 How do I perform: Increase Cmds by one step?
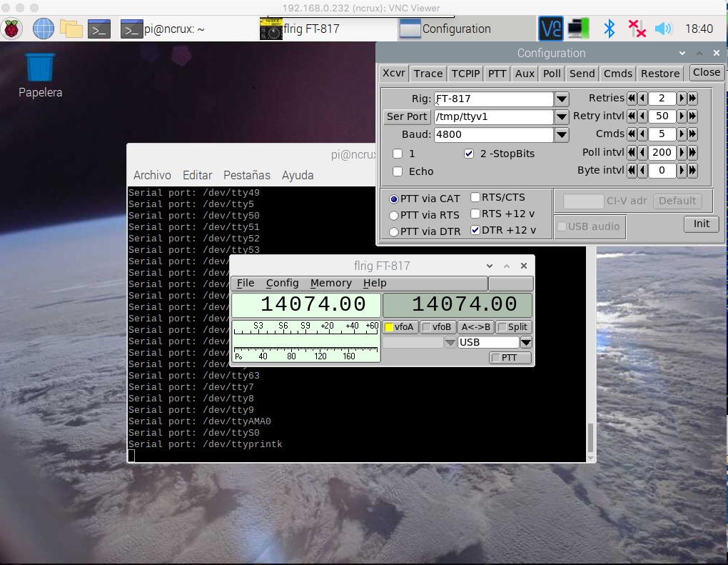(682, 134)
